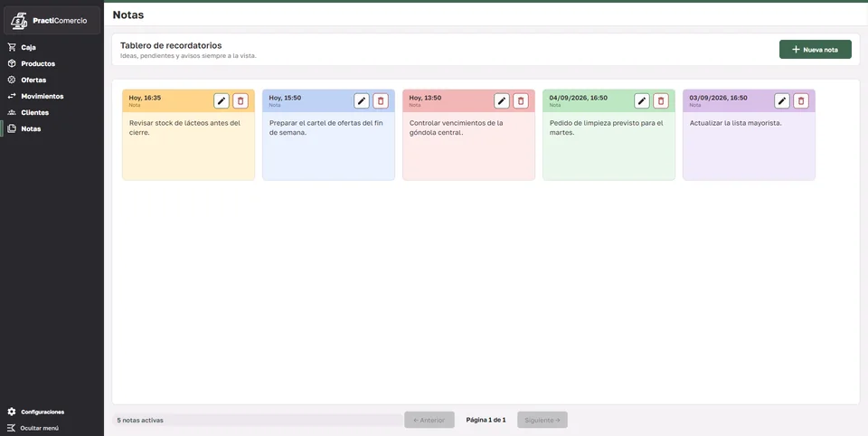Screen dimensions: 868x436
Task: Edit the note from Hoy, 15:50
Action: 362,100
